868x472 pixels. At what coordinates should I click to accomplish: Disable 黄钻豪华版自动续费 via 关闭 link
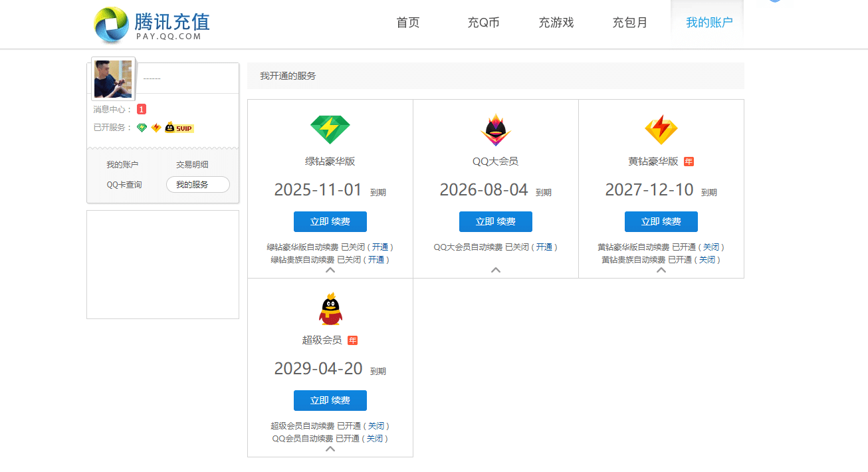tap(711, 247)
